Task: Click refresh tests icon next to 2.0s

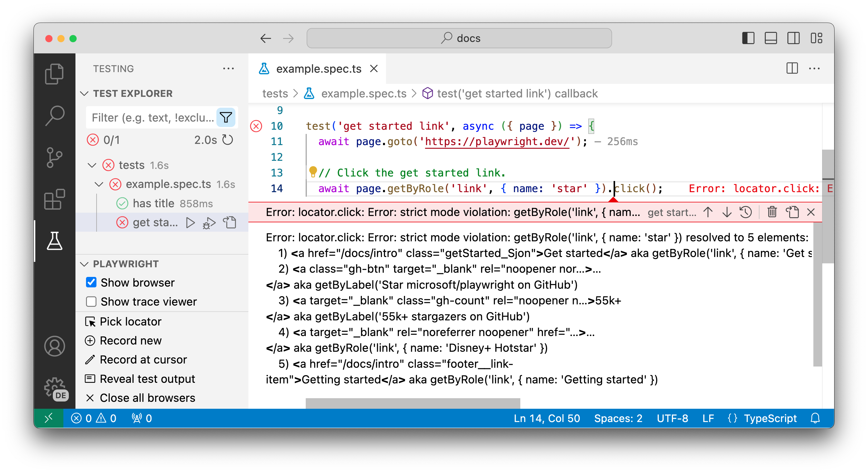Action: [x=228, y=140]
